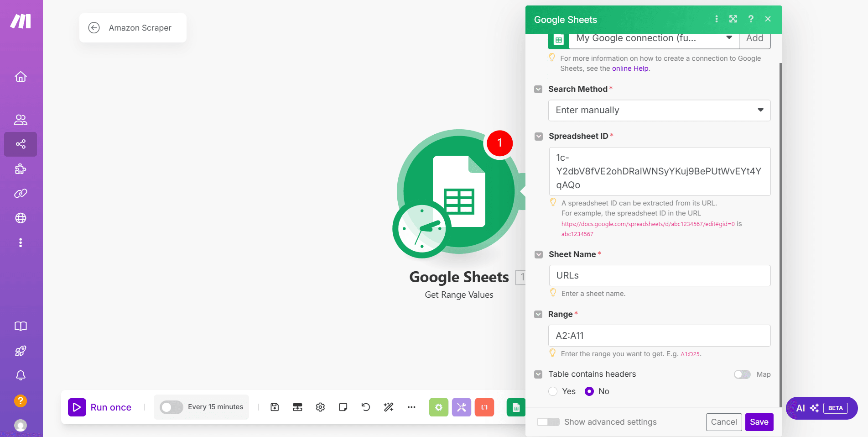Open What's new rocket icon
The height and width of the screenshot is (437, 868).
(21, 351)
